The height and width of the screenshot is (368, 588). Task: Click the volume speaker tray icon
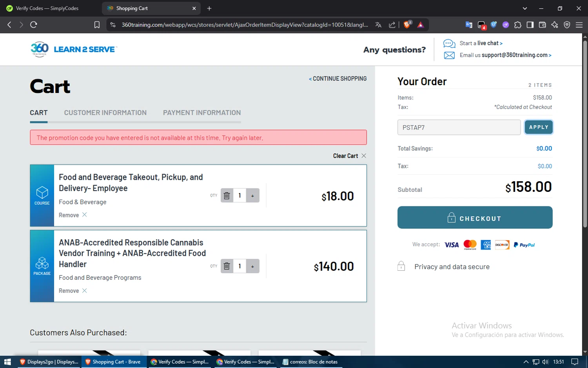pos(545,362)
